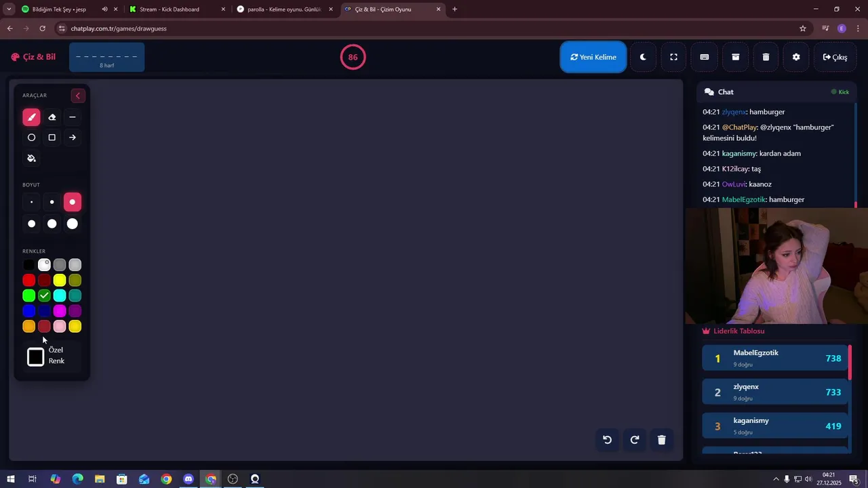Pick the orange color swatch
Viewport: 868px width, 488px height.
pos(28,327)
